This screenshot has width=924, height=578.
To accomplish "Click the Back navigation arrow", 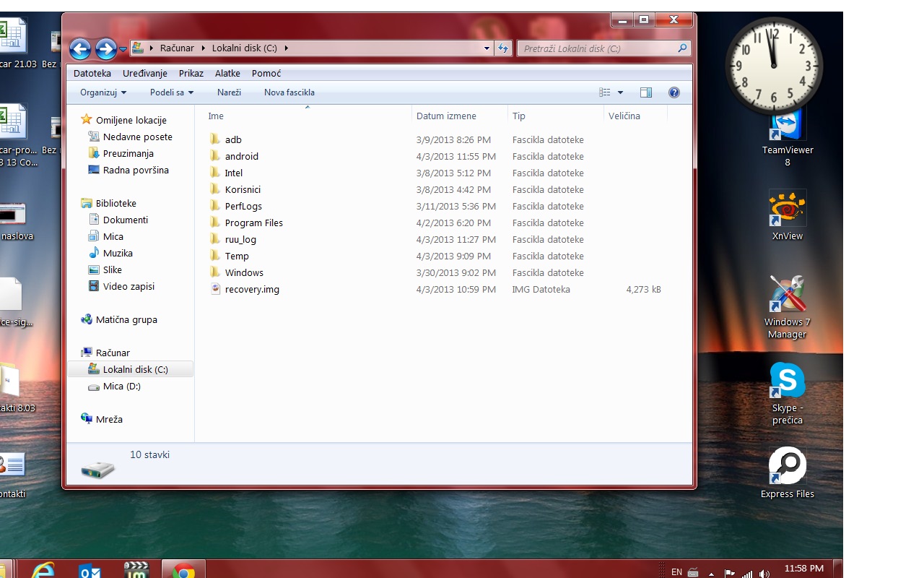I will coord(80,49).
